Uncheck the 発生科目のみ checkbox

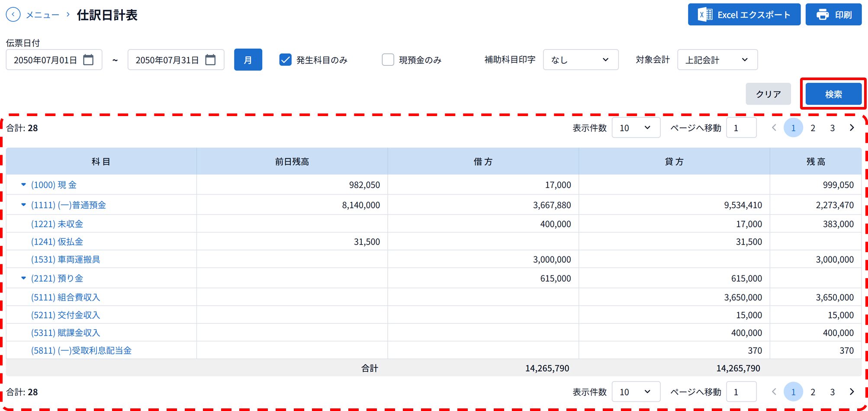(x=285, y=60)
